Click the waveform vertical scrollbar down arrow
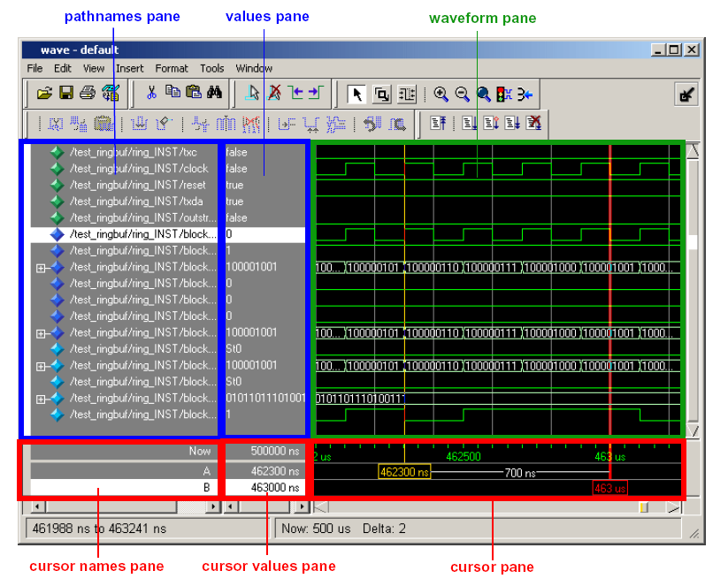This screenshot has height=586, width=728. (693, 430)
